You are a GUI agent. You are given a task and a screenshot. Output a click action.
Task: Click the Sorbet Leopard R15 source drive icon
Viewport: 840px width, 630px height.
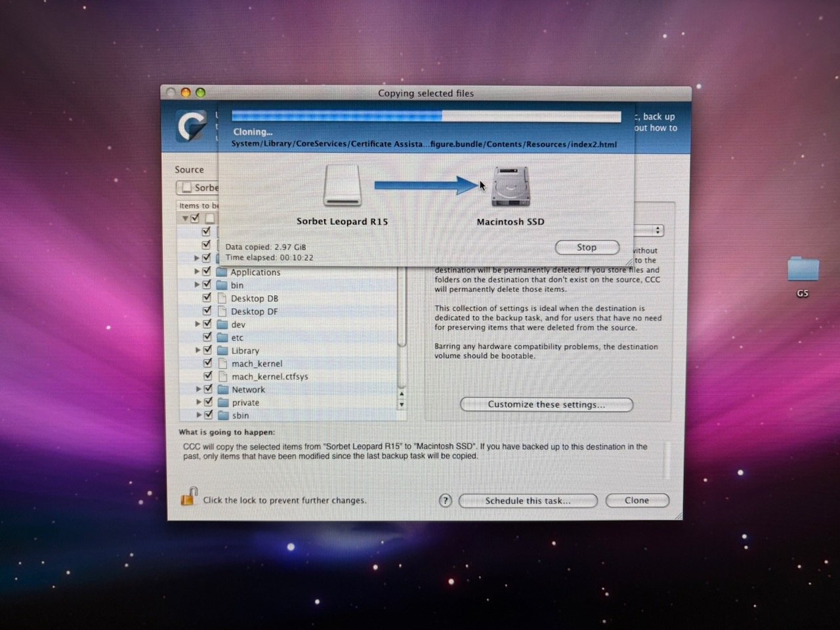[x=342, y=186]
